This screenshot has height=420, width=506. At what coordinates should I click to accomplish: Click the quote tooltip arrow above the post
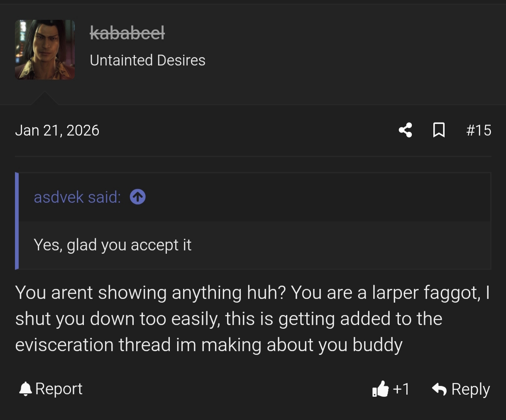[44, 100]
